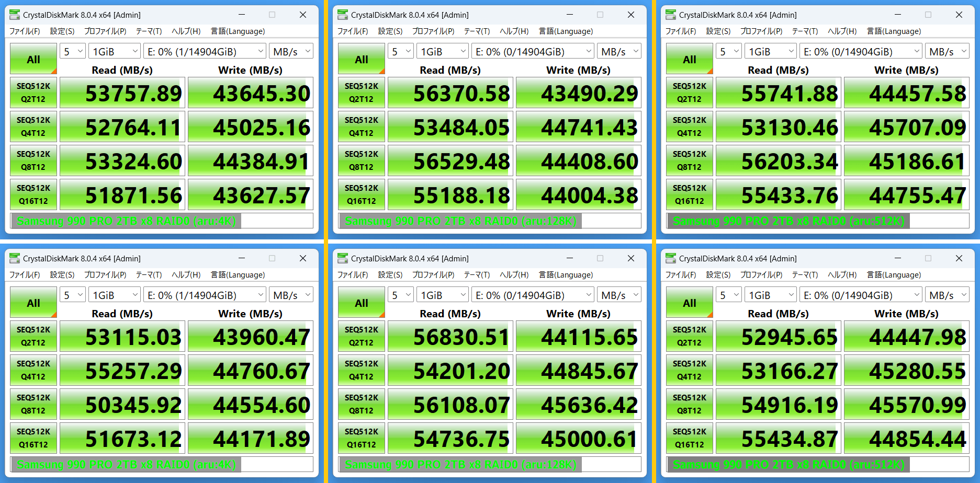The height and width of the screenshot is (483, 980).
Task: Click the 43645.30 write result
Action: pos(251,93)
